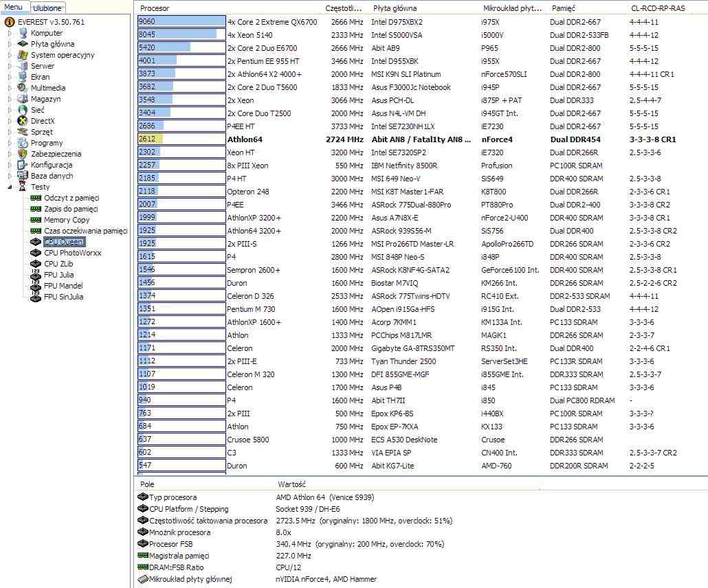
Task: Click the CPU PhotoWorxx chip icon
Action: 36,253
